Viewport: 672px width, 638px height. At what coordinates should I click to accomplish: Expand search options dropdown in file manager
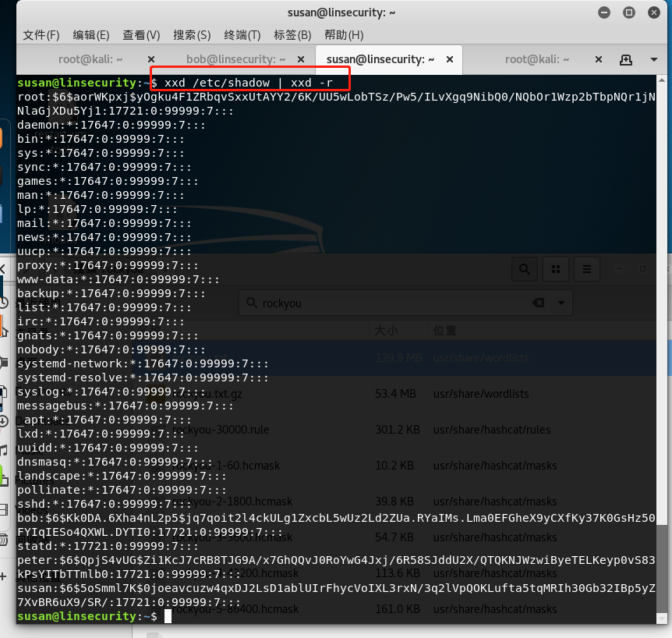[561, 303]
